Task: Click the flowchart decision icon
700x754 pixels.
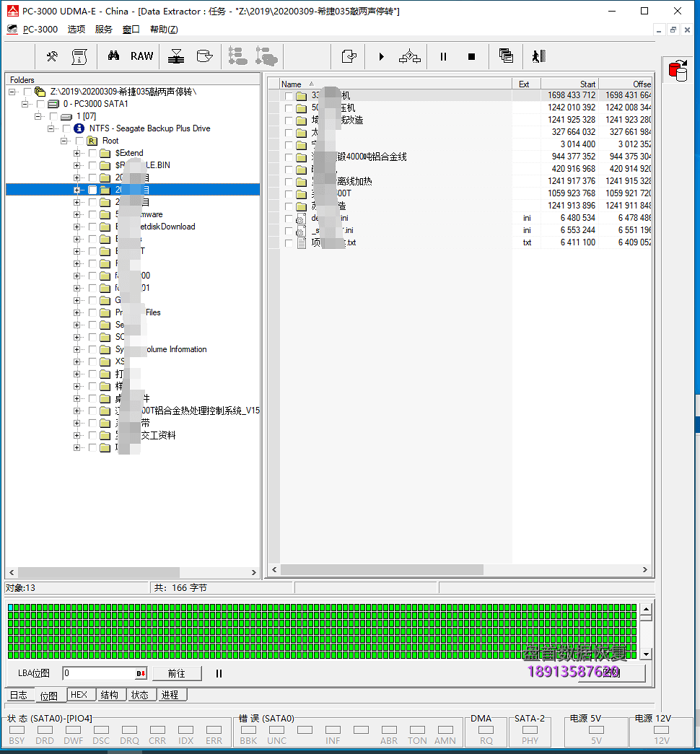Action: [410, 57]
